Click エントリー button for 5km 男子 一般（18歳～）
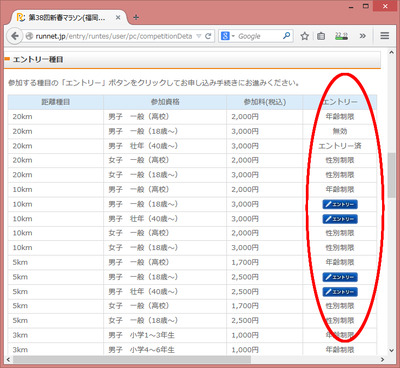This screenshot has width=400, height=368. click(x=340, y=277)
